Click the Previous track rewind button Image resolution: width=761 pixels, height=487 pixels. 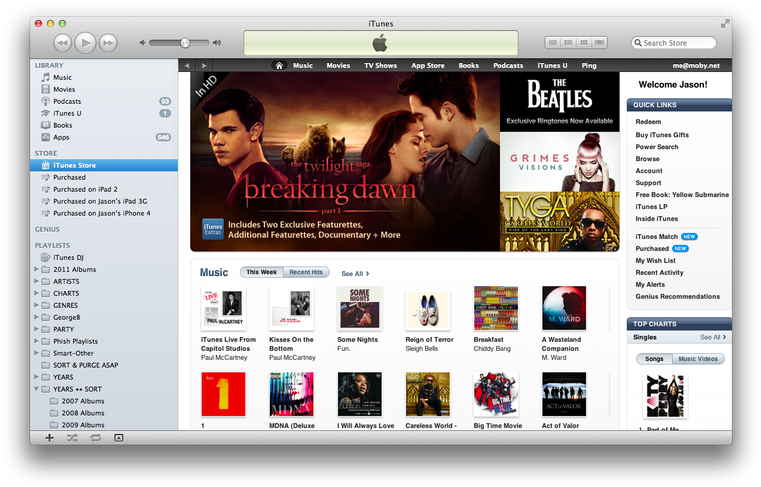point(62,43)
